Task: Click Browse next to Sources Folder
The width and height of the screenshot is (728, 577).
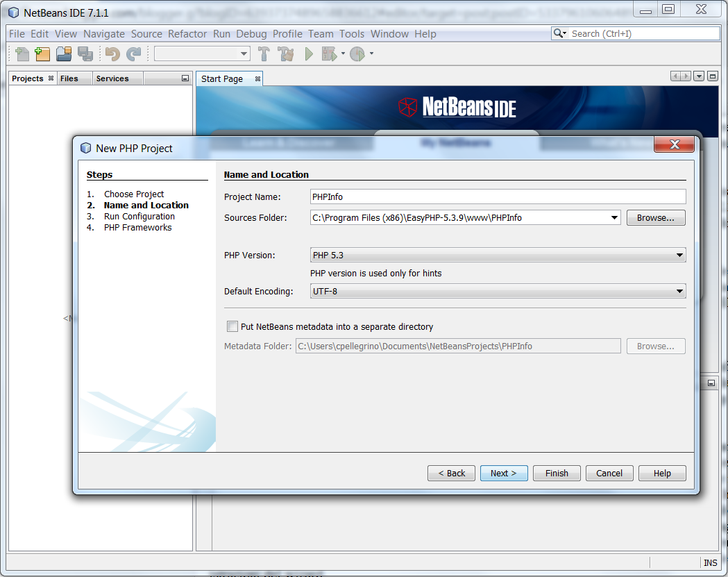Action: click(x=655, y=217)
